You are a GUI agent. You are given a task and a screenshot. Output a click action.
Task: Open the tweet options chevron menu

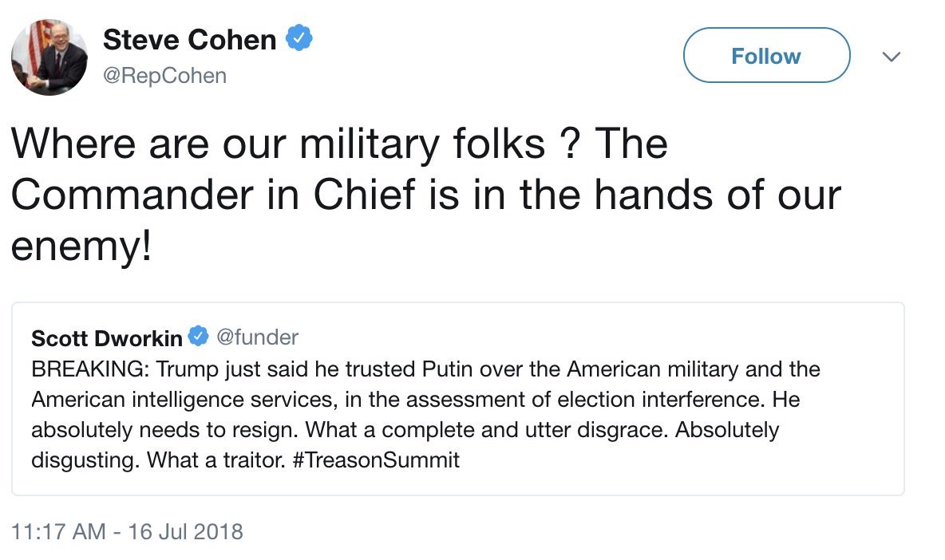coord(892,57)
